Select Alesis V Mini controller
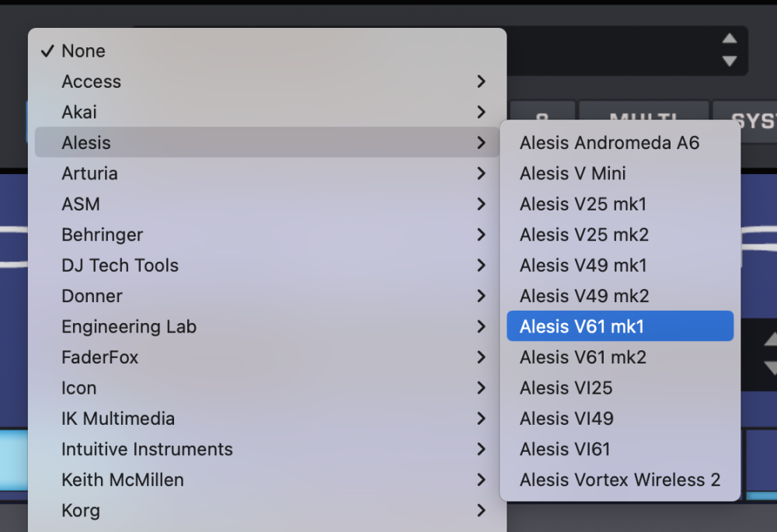The width and height of the screenshot is (777, 532). 573,173
